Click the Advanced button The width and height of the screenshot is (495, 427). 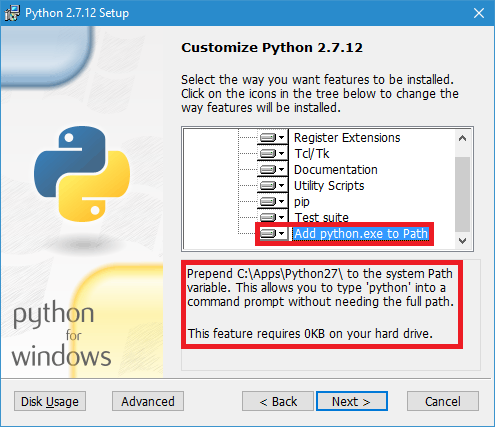click(148, 401)
